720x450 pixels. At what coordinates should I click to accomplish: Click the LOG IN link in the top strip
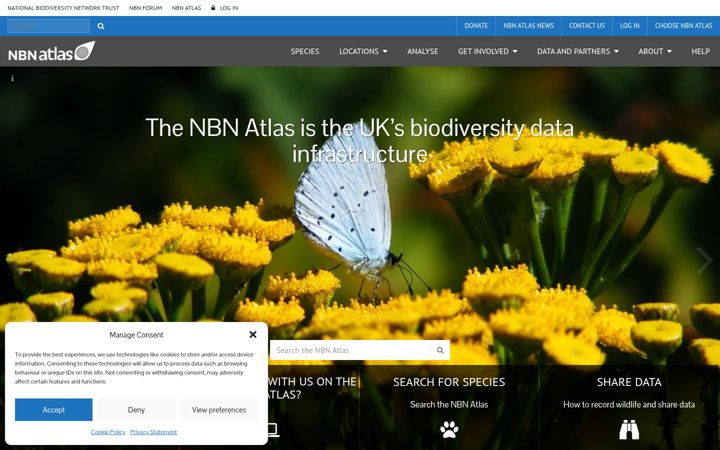pyautogui.click(x=229, y=8)
